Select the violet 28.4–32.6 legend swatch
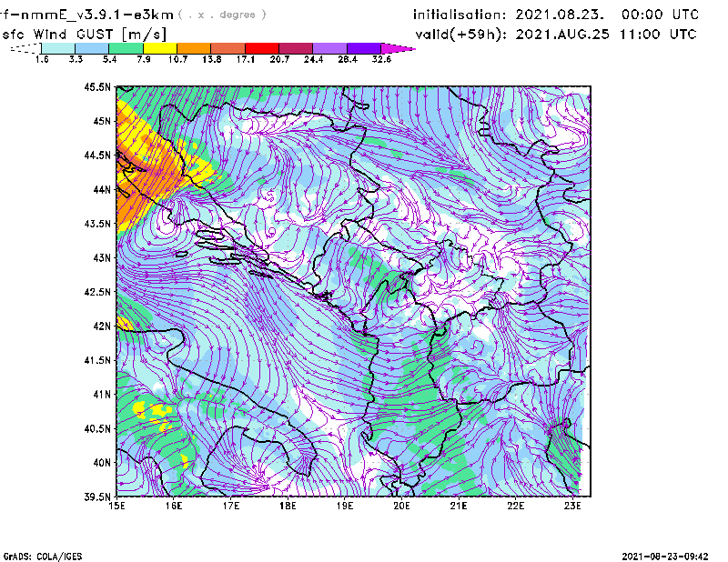This screenshot has height=562, width=728. [x=364, y=48]
